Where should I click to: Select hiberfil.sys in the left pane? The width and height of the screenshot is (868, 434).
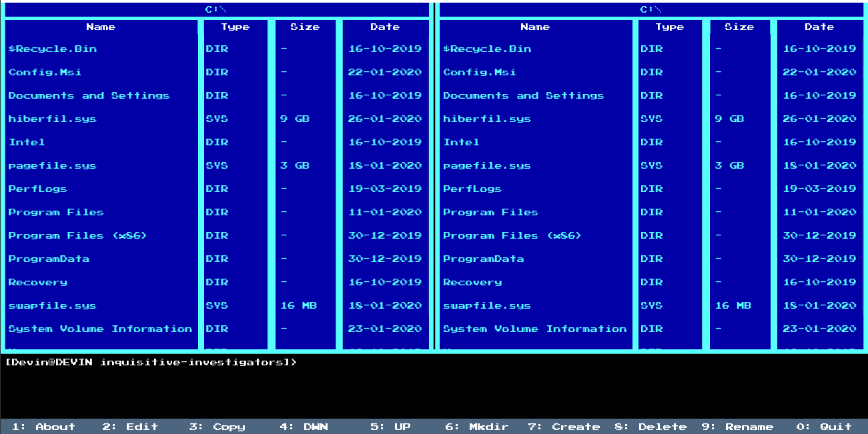coord(53,119)
